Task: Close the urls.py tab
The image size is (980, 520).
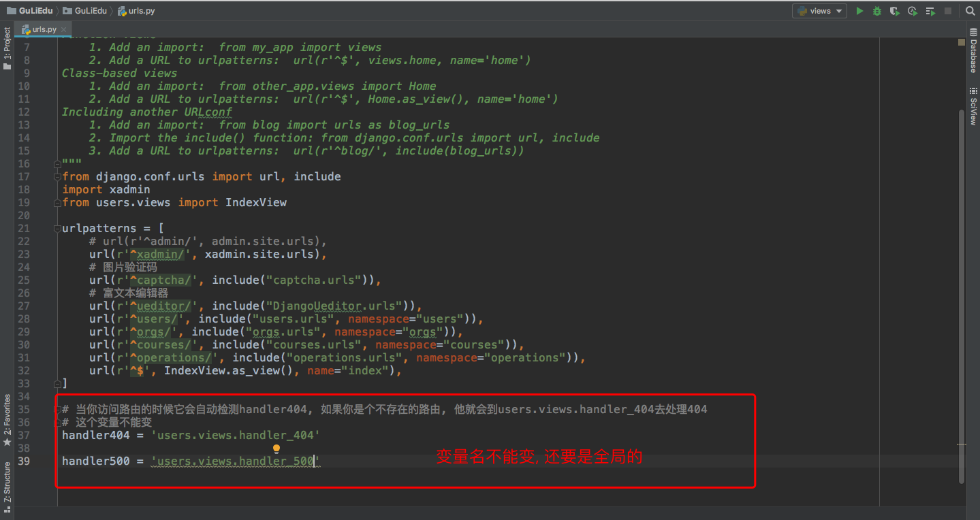Action: [x=65, y=29]
